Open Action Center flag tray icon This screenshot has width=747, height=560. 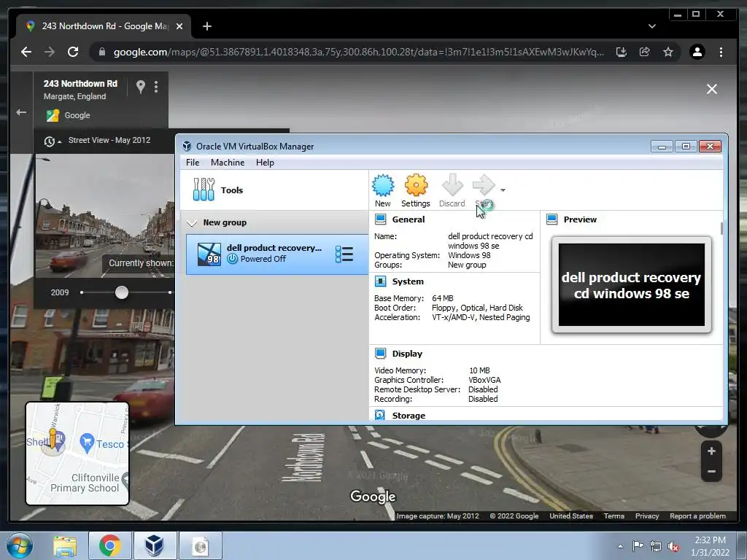(x=638, y=546)
